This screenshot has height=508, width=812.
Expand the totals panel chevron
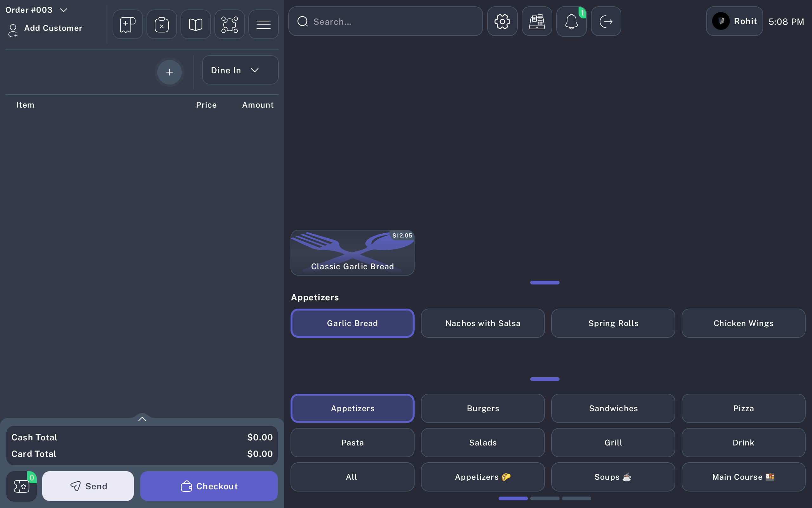pos(142,419)
